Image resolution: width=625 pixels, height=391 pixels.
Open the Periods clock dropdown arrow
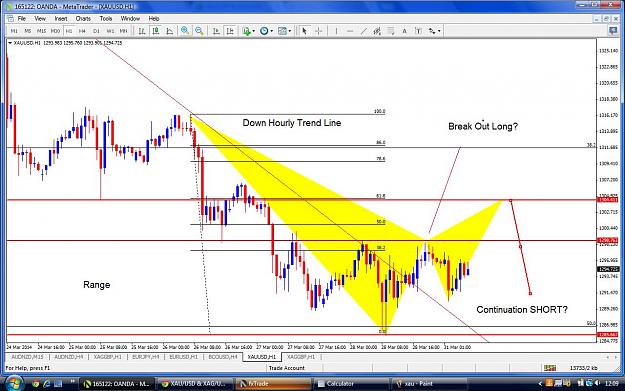(x=271, y=31)
